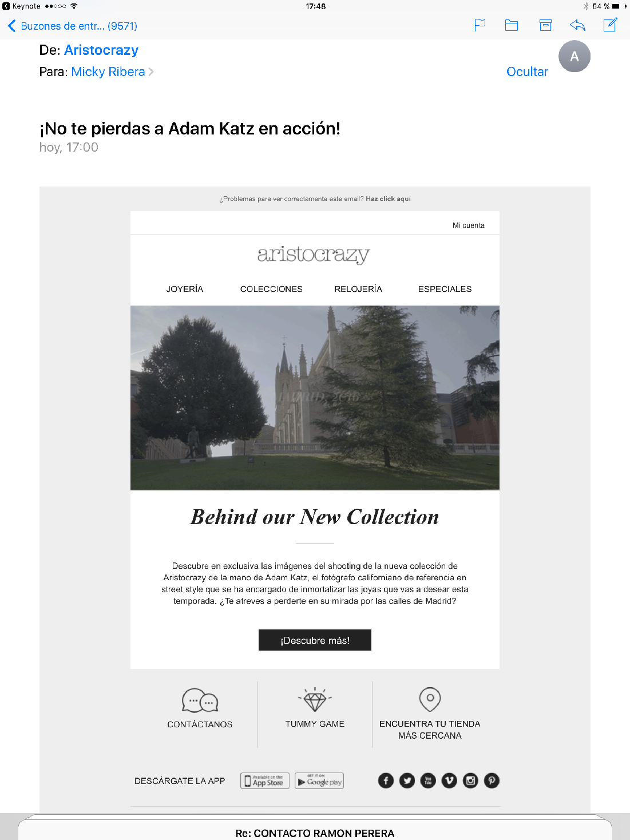Open the Pinterest social icon
Image resolution: width=630 pixels, height=840 pixels.
click(x=492, y=780)
